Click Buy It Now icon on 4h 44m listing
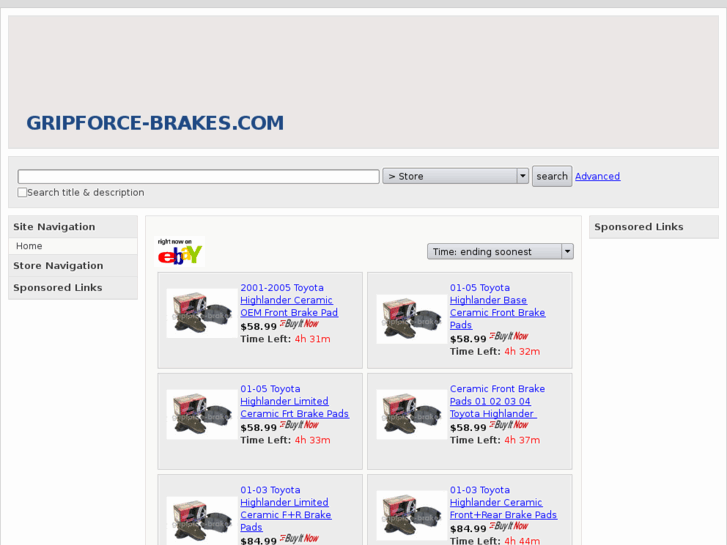Viewport: 727px width, 545px height. click(509, 526)
